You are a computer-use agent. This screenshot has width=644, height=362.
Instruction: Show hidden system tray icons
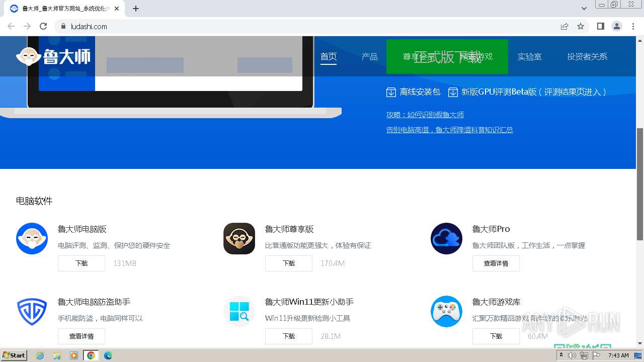point(561,355)
